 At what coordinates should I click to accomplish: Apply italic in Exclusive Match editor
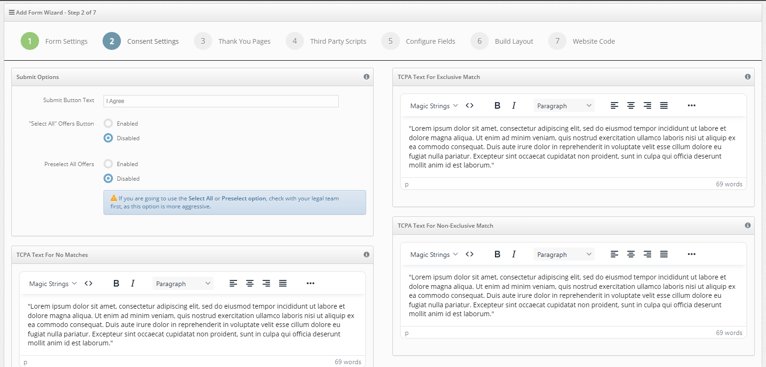513,105
